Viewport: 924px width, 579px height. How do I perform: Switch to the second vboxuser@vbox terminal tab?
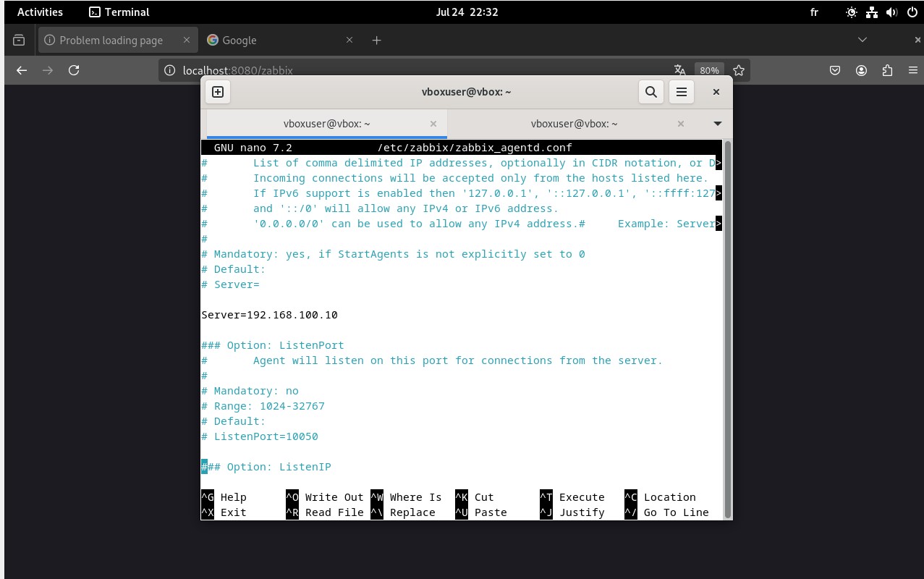574,124
